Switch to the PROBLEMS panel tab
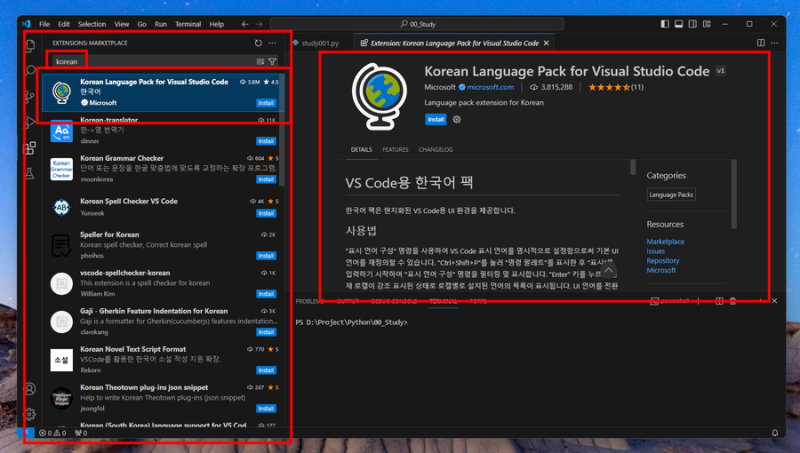The image size is (800, 453). pos(310,301)
